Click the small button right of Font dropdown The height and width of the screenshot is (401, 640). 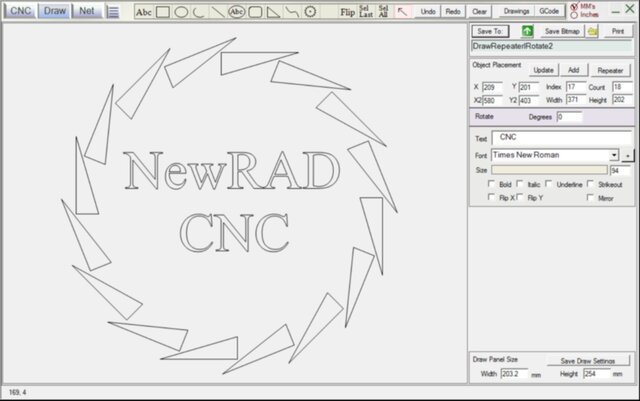(628, 156)
